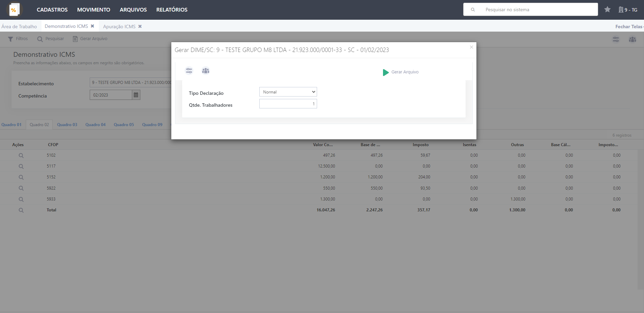Click the 6 registros count label
This screenshot has height=313, width=644.
(x=622, y=135)
